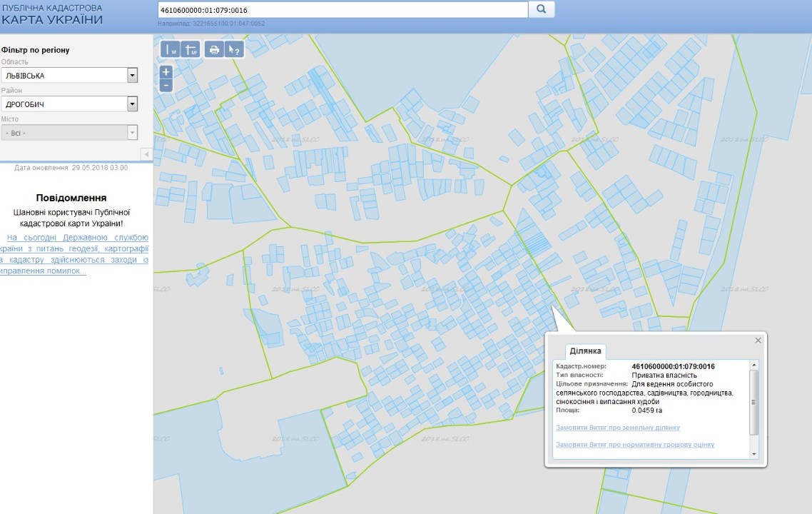Click popup scrollbar up arrow
The width and height of the screenshot is (812, 514).
[x=754, y=366]
